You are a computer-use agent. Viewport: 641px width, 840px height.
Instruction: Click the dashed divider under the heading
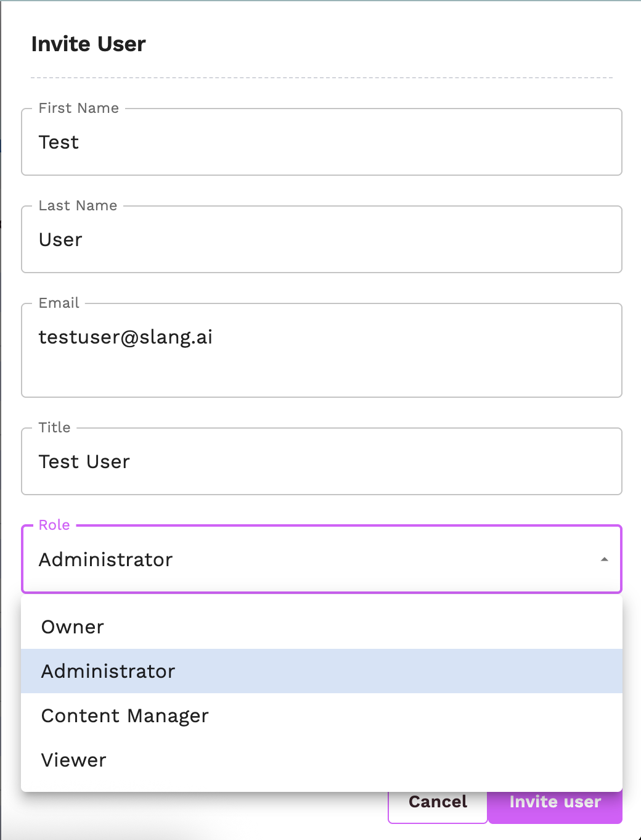click(x=320, y=78)
